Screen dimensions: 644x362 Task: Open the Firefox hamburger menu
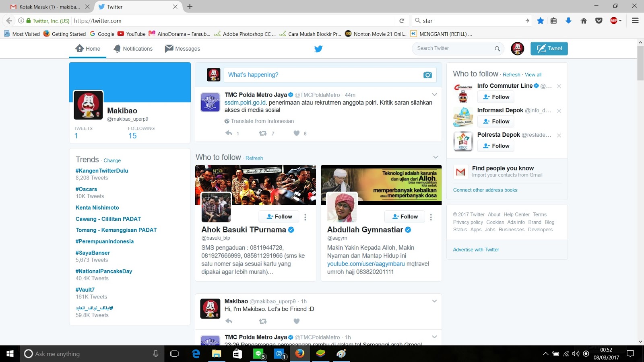[635, 21]
